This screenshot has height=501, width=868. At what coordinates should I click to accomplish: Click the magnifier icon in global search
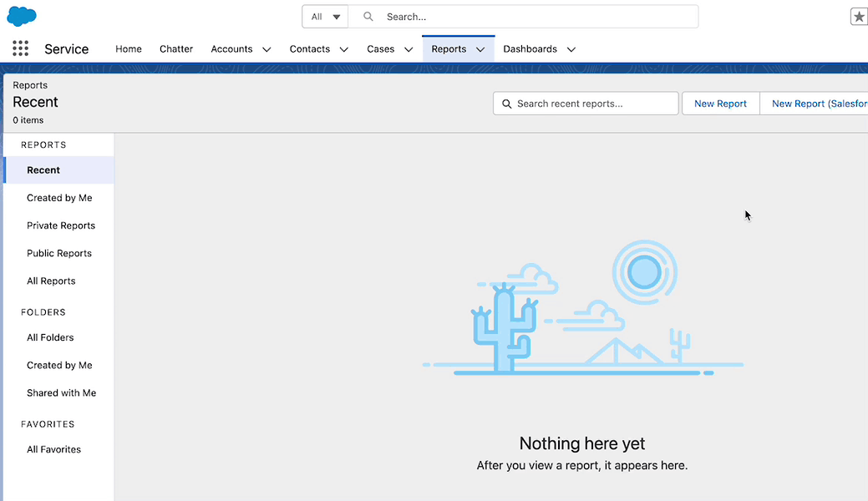(368, 17)
